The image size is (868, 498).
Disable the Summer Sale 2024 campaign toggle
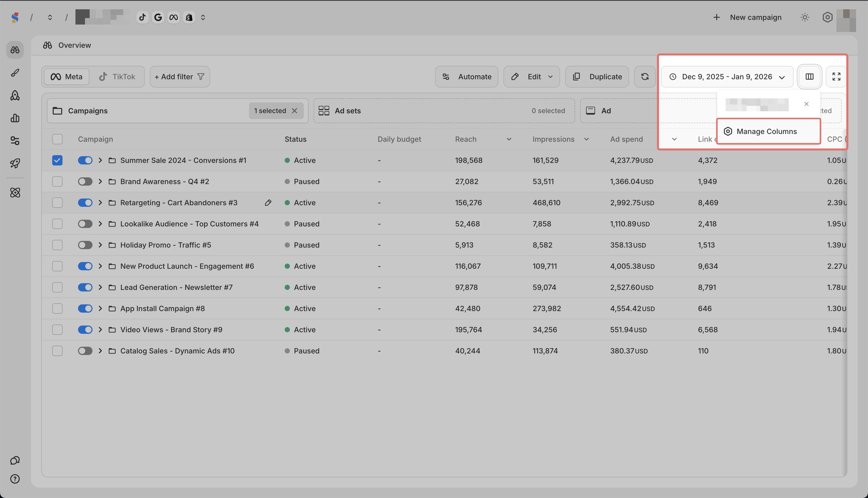tap(85, 160)
